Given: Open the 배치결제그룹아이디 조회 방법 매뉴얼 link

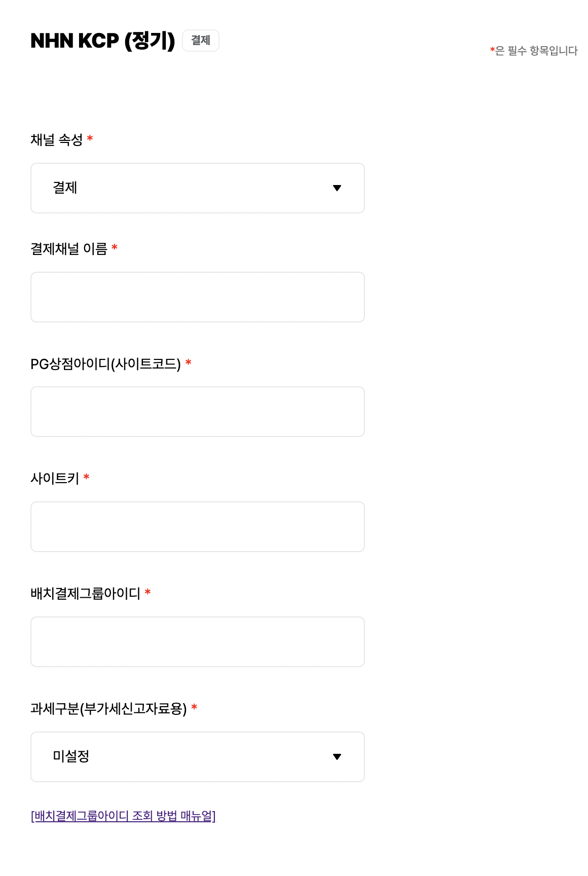Looking at the screenshot, I should click(x=123, y=816).
